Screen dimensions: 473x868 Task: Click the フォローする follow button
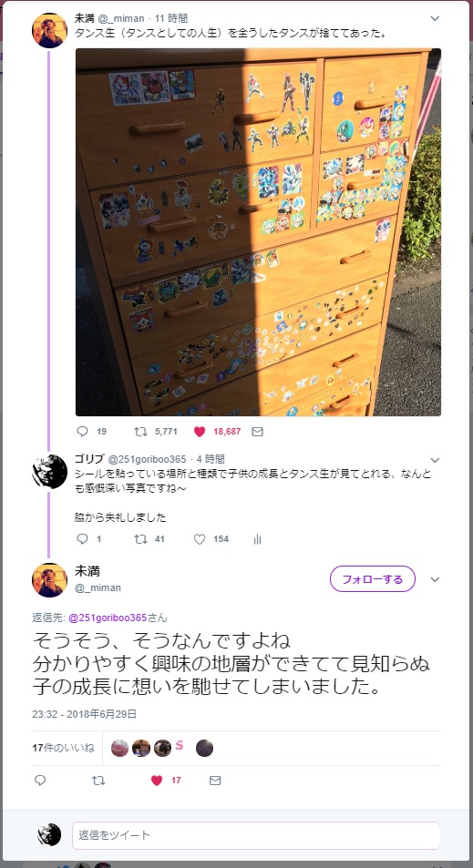pos(372,579)
